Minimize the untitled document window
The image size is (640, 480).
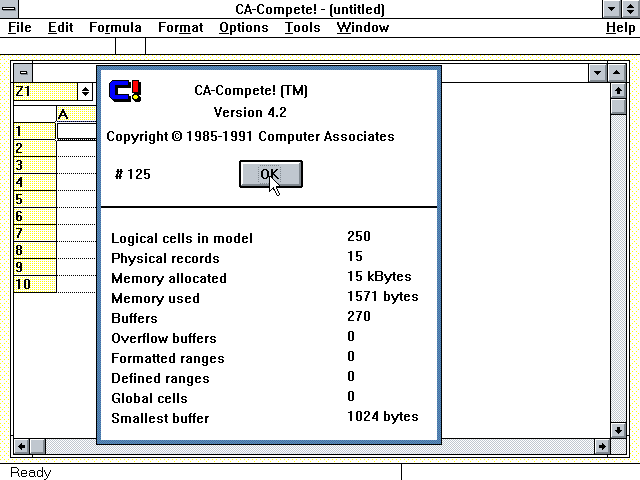(x=598, y=73)
